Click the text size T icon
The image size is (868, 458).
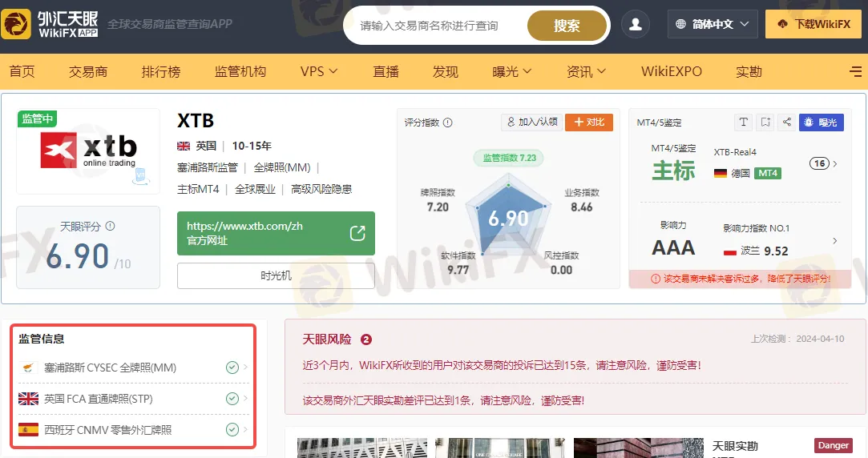(744, 123)
